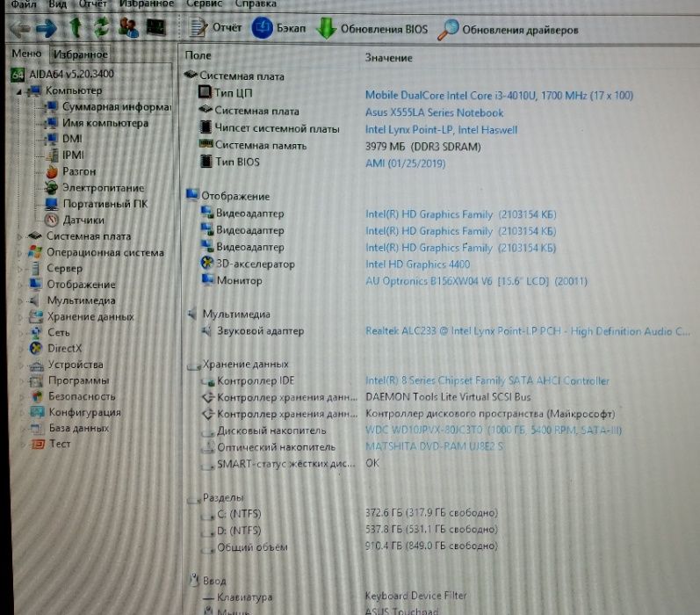Open the MATSHITA DVD-RAM link
Screen dimensions: 700x615
[435, 446]
